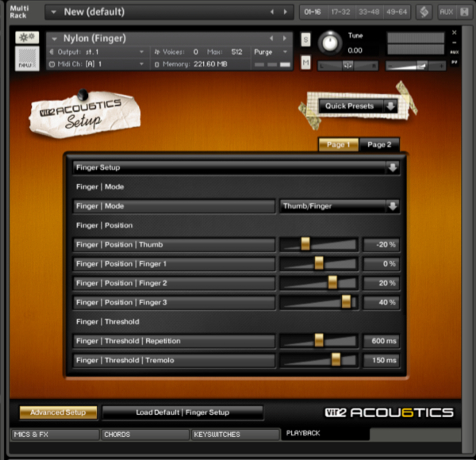Open the PLAYBACK tab
This screenshot has width=476, height=460.
325,433
